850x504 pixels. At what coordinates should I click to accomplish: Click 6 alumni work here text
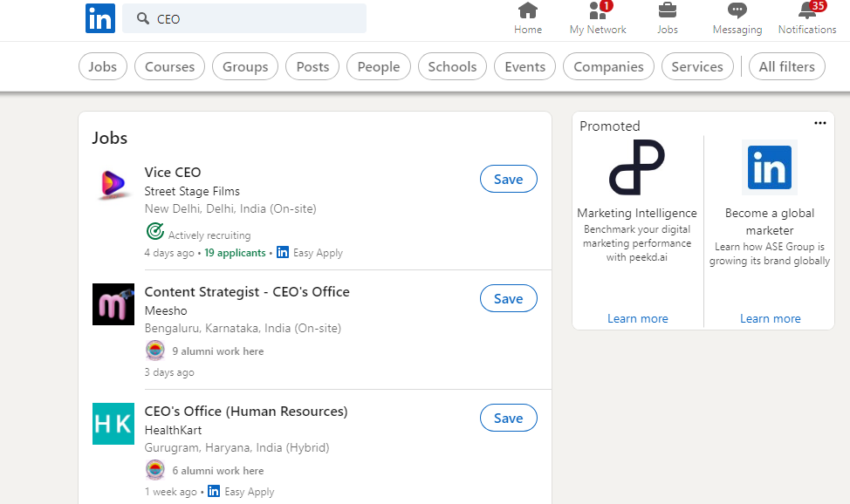[218, 471]
